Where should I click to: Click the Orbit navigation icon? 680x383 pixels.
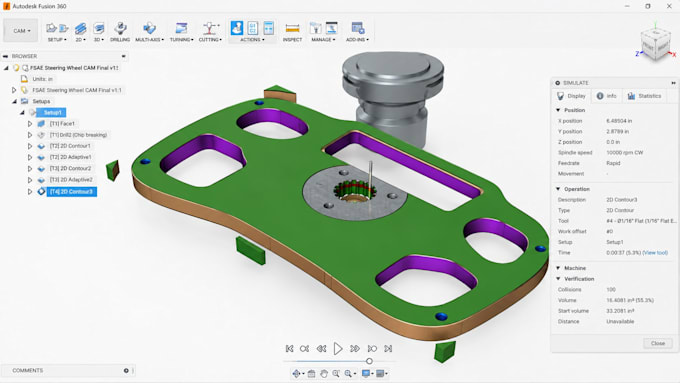click(x=296, y=373)
